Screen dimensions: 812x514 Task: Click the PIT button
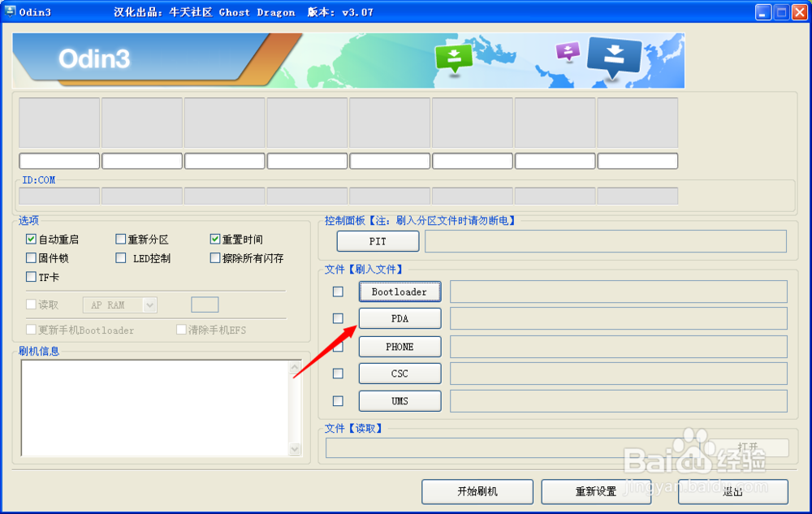(x=378, y=241)
